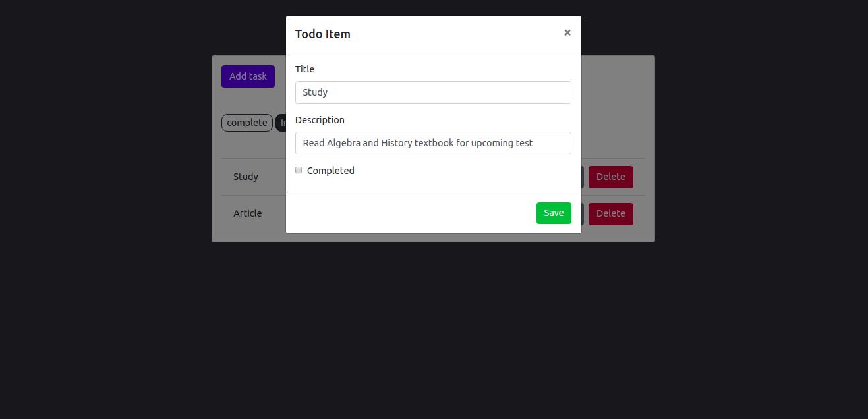Viewport: 868px width, 419px height.
Task: Click the Description field label
Action: tap(320, 119)
